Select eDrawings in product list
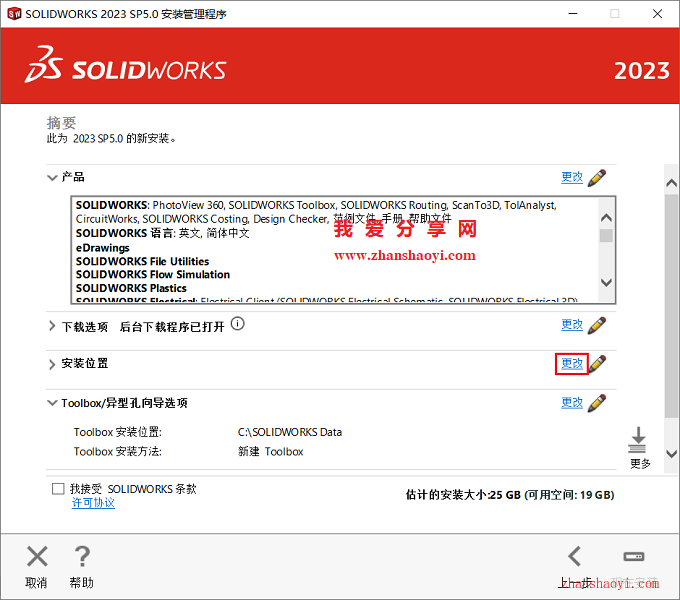Viewport: 680px width, 600px height. coord(103,248)
